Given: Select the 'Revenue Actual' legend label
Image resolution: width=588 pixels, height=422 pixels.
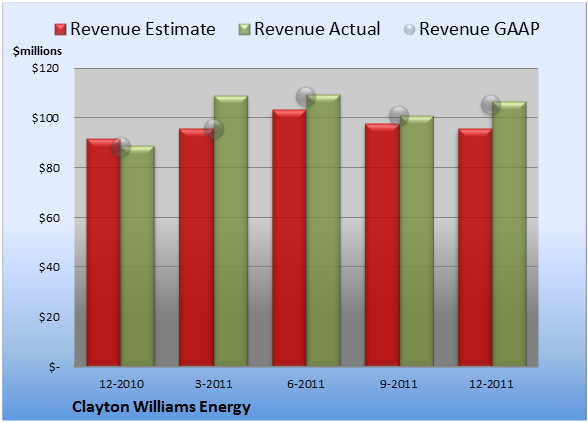Looking at the screenshot, I should pos(317,29).
